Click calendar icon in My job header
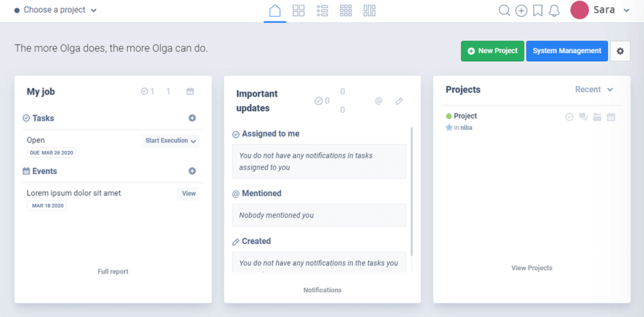This screenshot has width=644, height=317. [x=190, y=91]
